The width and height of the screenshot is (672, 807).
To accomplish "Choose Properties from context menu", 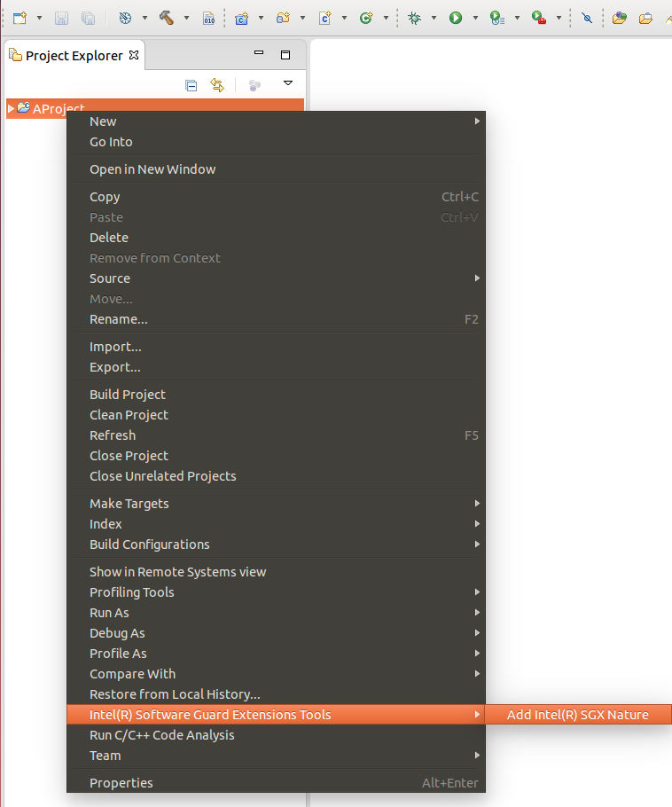I will [121, 783].
